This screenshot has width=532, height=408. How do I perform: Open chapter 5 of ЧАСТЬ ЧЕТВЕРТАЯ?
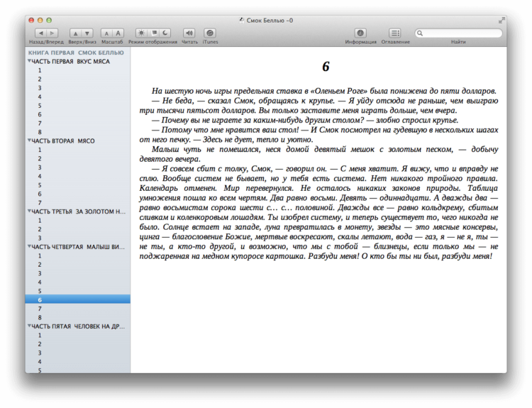coord(40,291)
